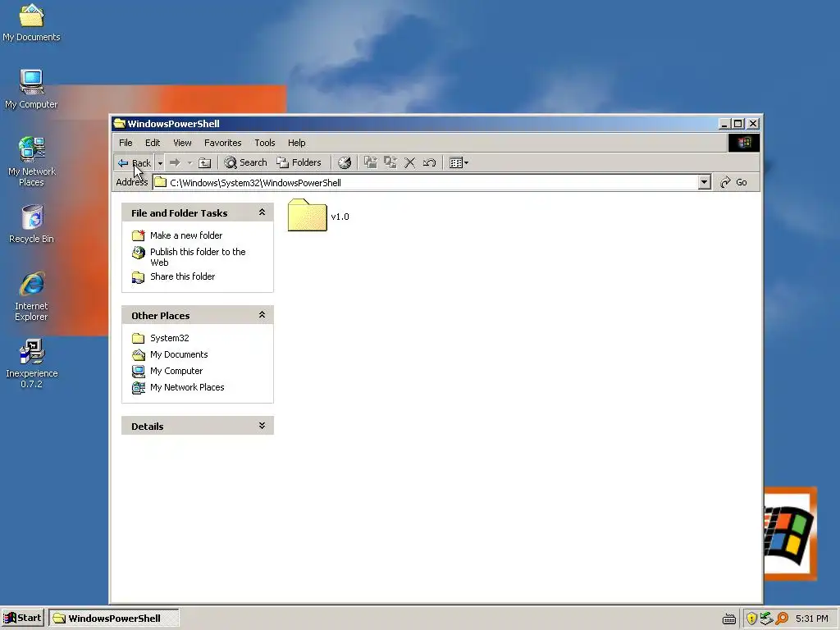Open My Computer link in Other Places
Viewport: 840px width, 630px height.
(x=176, y=372)
